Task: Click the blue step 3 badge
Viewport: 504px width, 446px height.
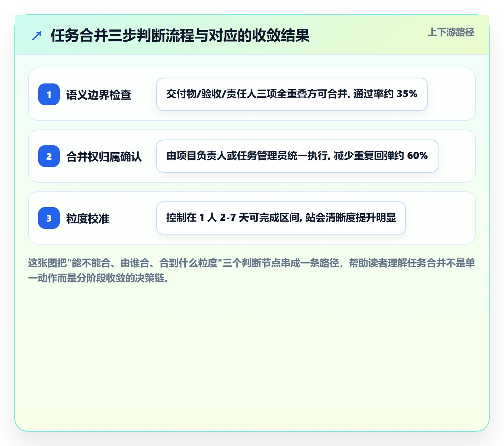Action: point(49,218)
